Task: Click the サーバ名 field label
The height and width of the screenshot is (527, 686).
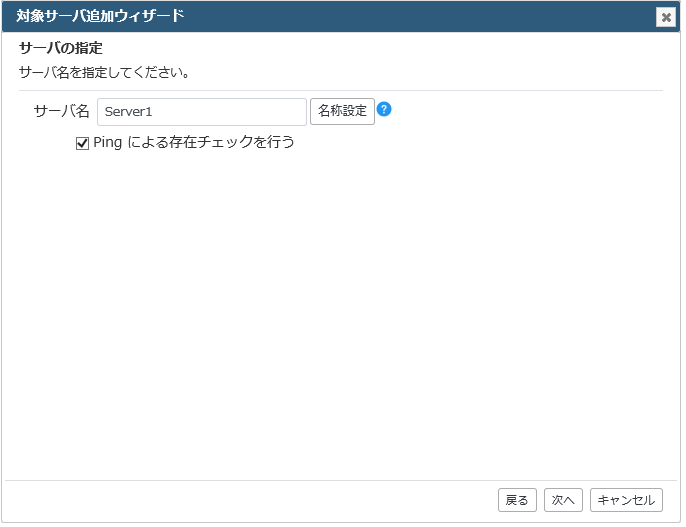Action: pos(62,111)
